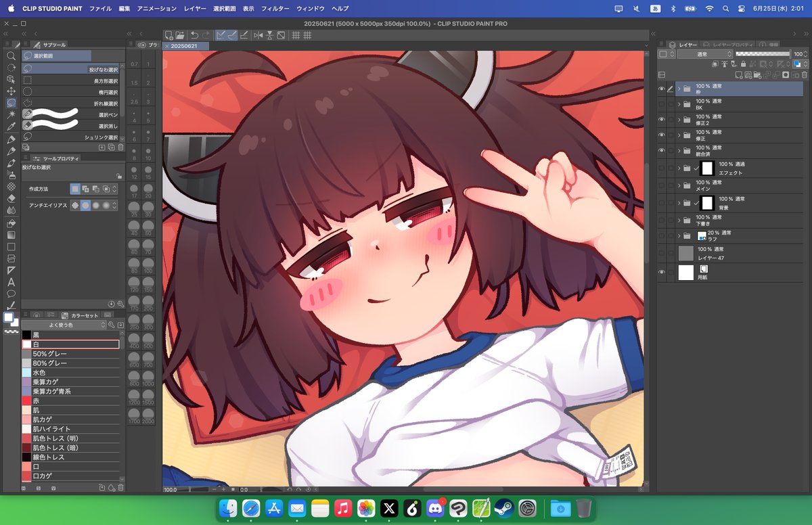Select the Airbrush tool

pos(11,175)
